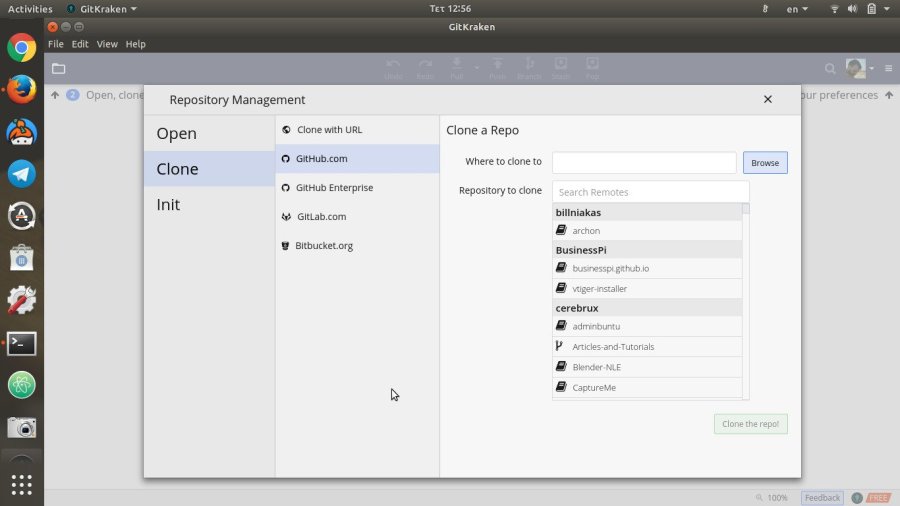900x506 pixels.
Task: Select the Clone tab
Action: 209,169
